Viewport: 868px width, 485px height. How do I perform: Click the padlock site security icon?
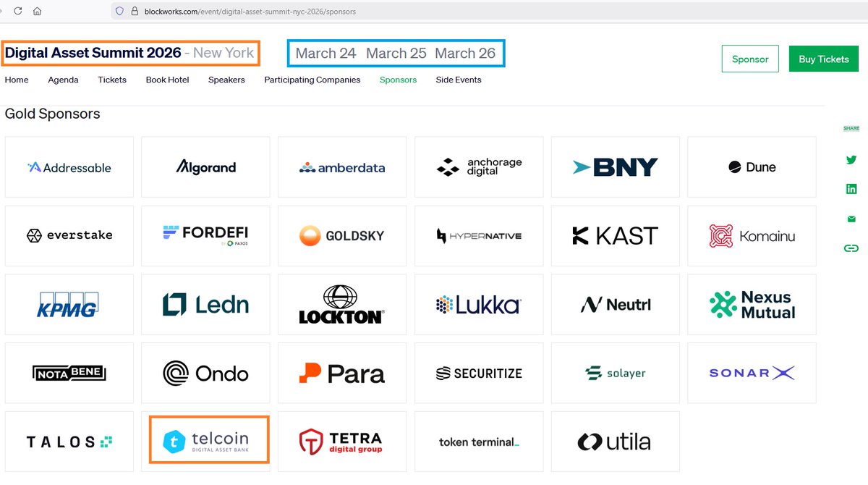(135, 12)
